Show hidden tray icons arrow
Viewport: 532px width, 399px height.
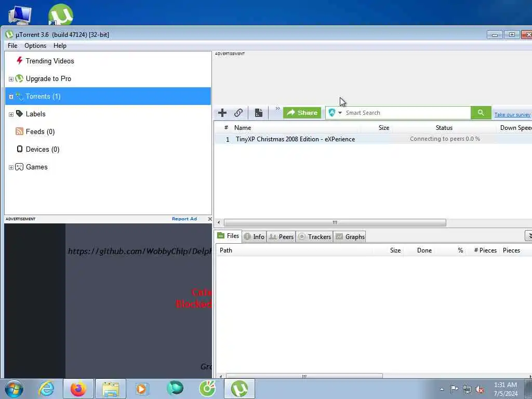(x=442, y=390)
